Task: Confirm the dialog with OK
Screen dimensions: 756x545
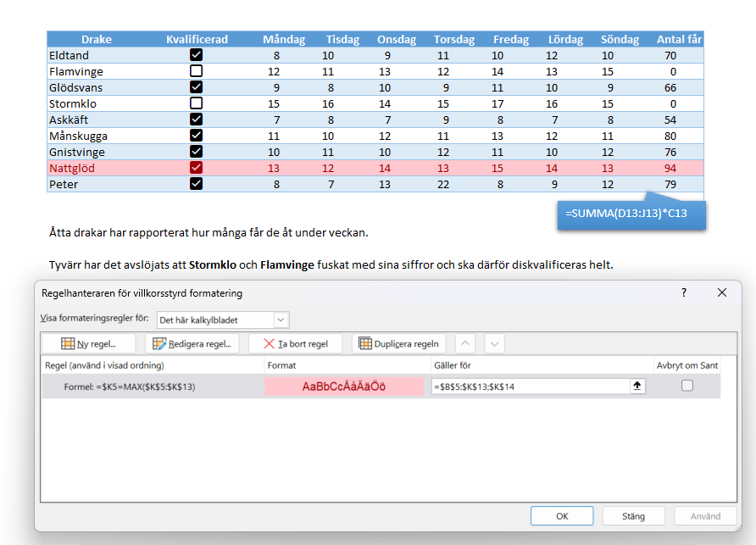Action: click(x=562, y=516)
